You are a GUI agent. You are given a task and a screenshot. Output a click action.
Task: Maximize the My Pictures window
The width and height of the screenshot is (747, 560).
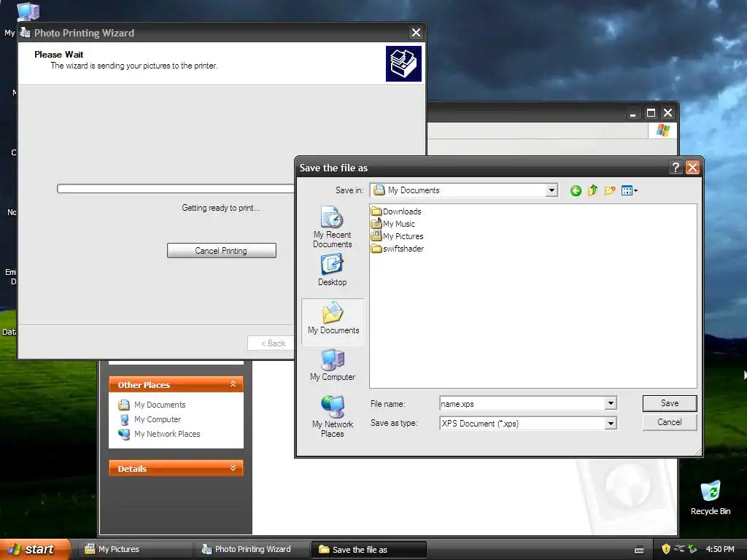tap(651, 113)
